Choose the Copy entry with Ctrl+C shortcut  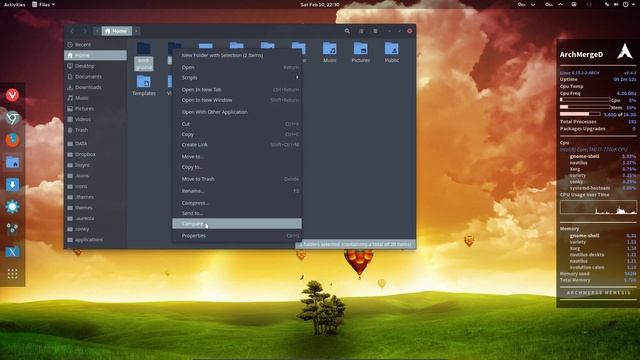tap(237, 134)
